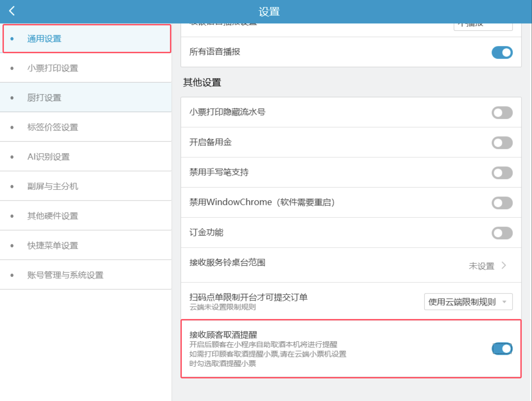Go to 标签价签设置 page
This screenshot has width=532, height=401.
click(53, 127)
